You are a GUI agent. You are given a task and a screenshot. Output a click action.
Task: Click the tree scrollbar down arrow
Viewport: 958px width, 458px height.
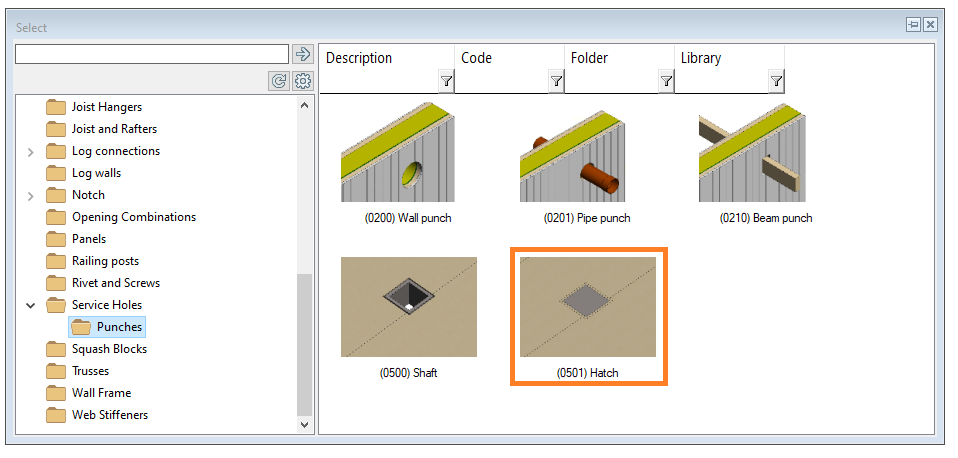305,424
